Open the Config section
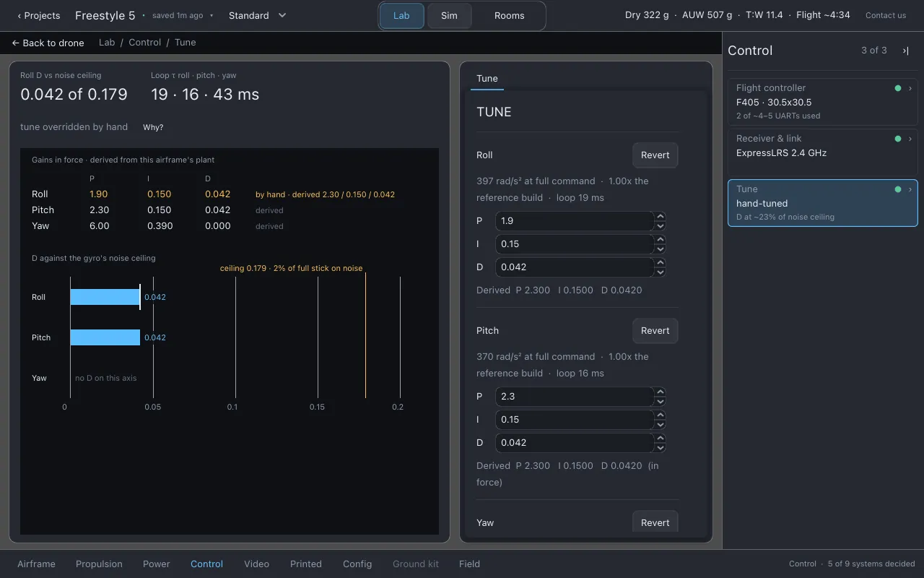 click(x=357, y=564)
